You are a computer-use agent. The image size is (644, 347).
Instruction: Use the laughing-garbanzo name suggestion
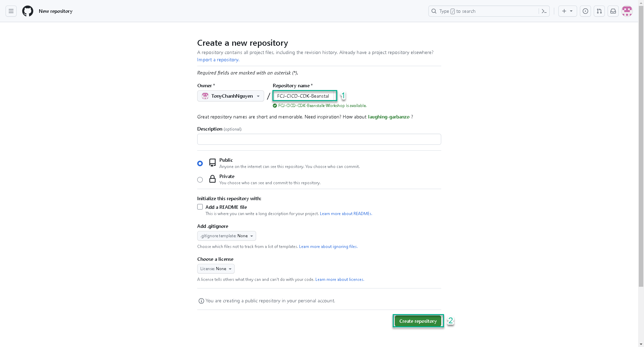tap(389, 117)
